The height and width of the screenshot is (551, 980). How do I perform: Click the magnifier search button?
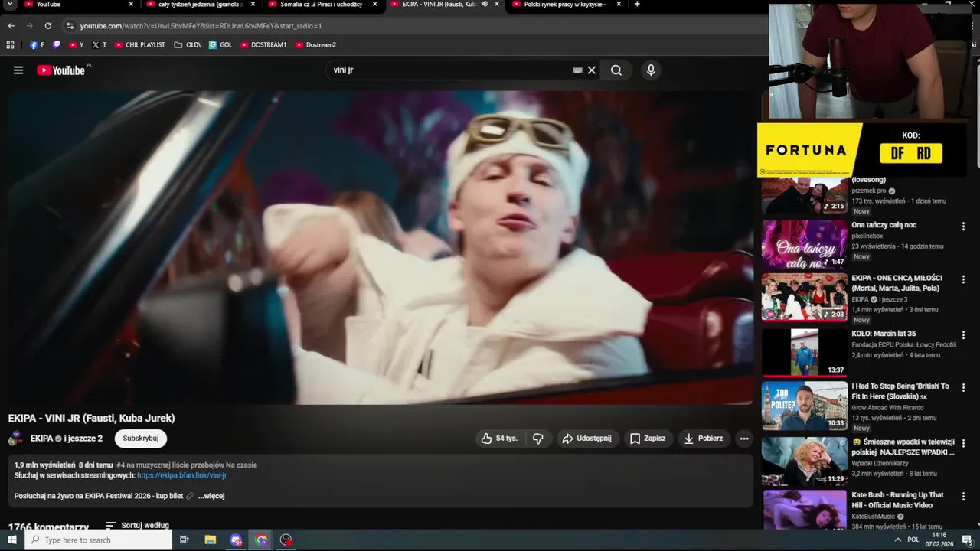click(616, 70)
